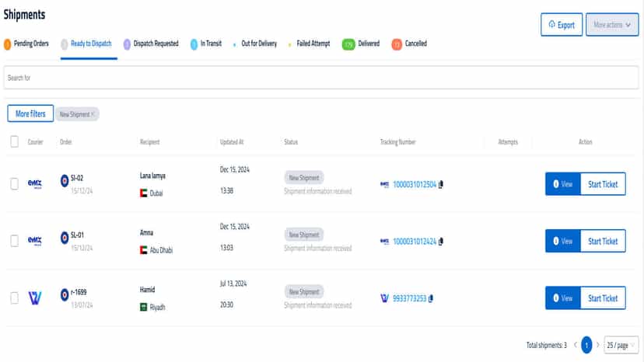Start Ticket for the Riyadh shipment

click(x=603, y=298)
